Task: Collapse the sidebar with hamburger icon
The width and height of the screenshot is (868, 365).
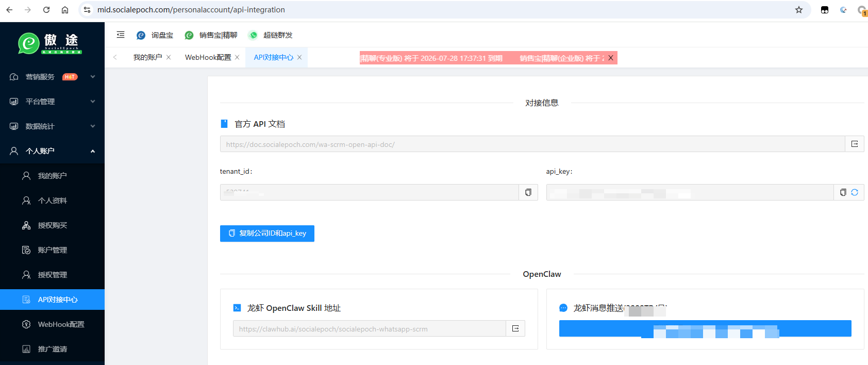Action: [121, 35]
